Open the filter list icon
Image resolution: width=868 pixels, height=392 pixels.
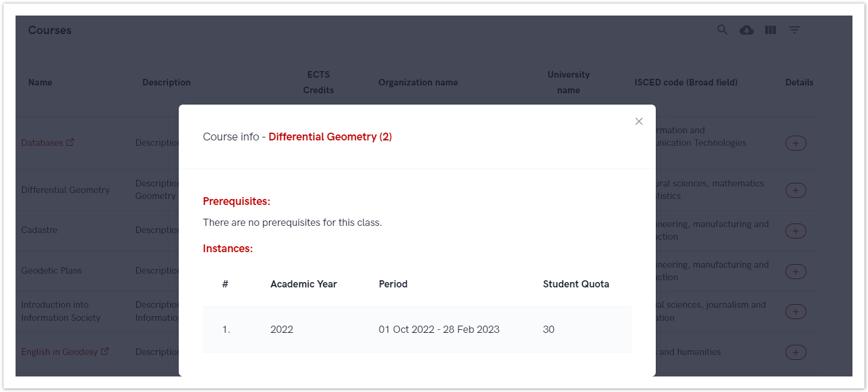[794, 30]
